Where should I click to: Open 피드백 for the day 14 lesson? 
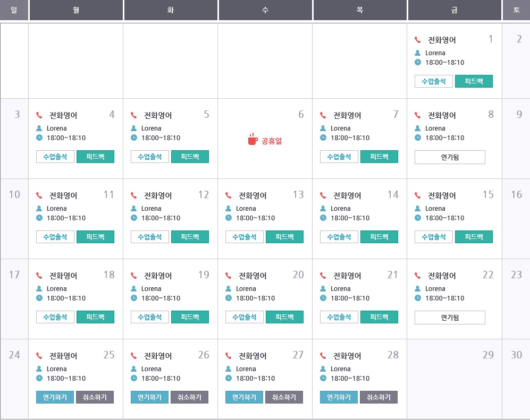(379, 237)
